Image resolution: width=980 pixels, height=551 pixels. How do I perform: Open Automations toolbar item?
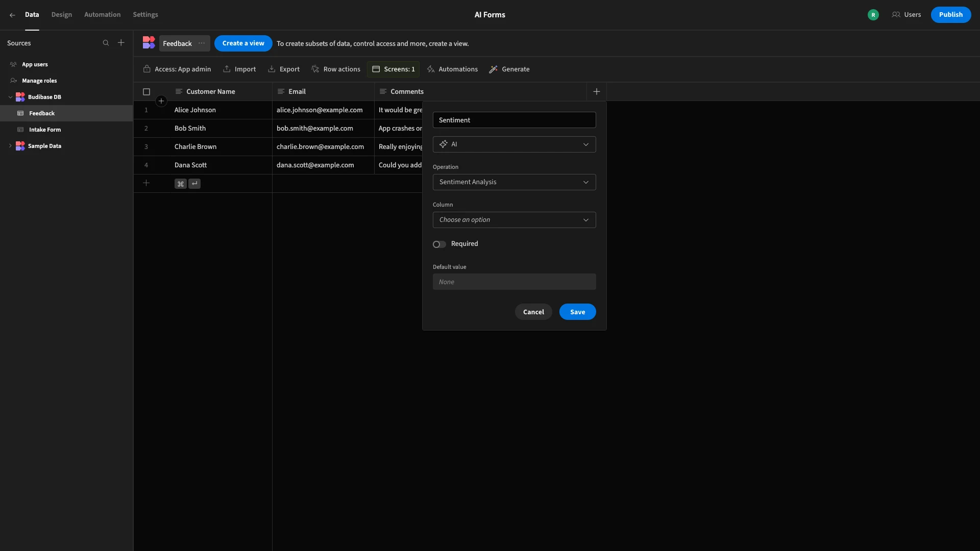[x=452, y=69]
